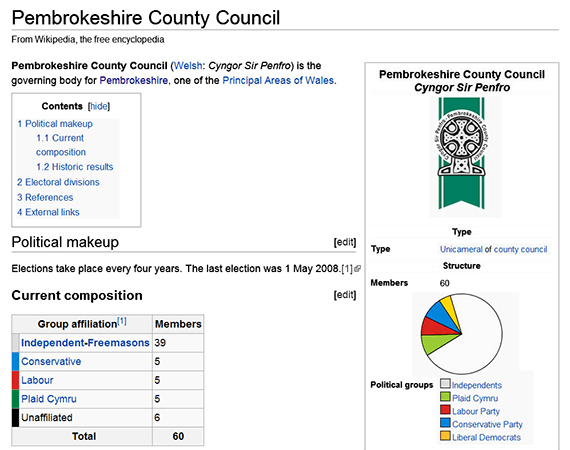Viewport: 570px width, 450px height.
Task: Open Plaid Cymru link in table
Action: [x=49, y=399]
